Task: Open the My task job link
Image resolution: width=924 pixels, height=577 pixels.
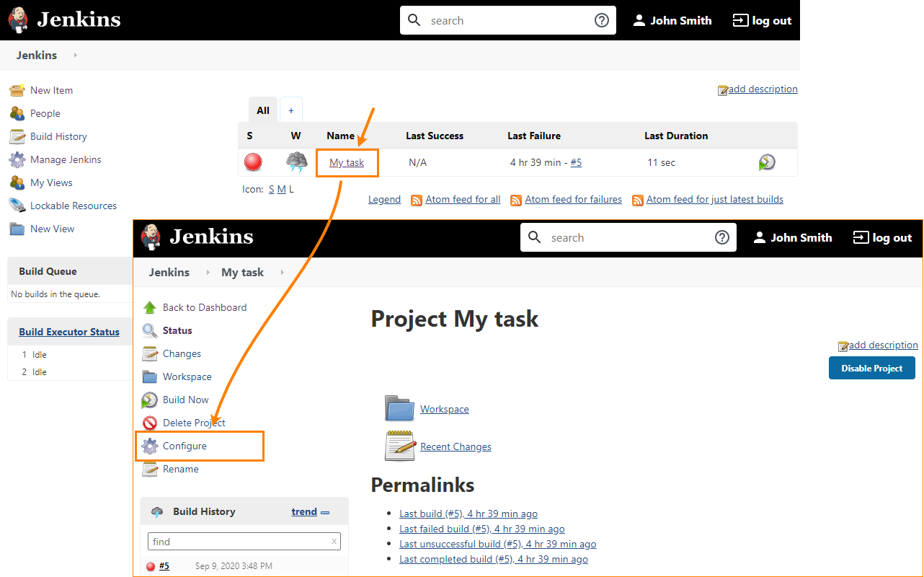Action: pos(347,162)
